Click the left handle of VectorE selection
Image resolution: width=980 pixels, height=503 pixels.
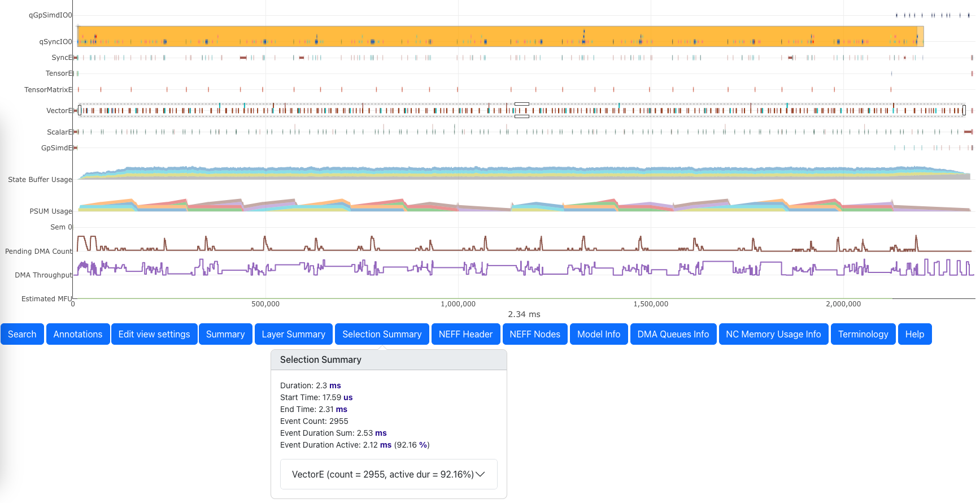[80, 110]
